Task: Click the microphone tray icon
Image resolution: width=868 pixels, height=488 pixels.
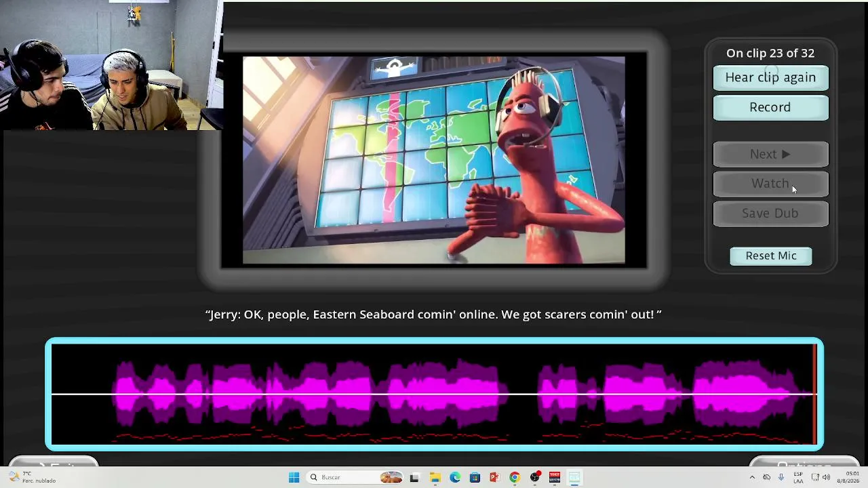Action: [781, 477]
